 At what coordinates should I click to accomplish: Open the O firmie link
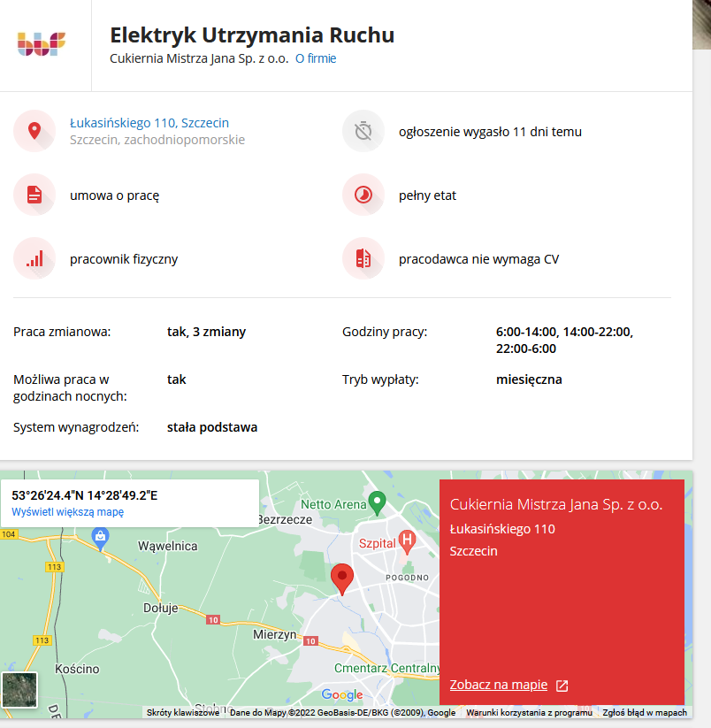pyautogui.click(x=316, y=58)
